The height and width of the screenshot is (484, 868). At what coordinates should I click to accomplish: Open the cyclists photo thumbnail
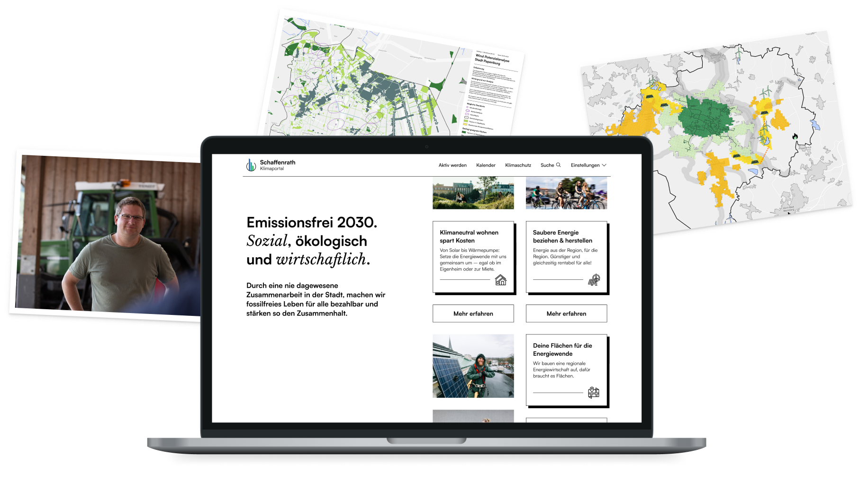[566, 193]
